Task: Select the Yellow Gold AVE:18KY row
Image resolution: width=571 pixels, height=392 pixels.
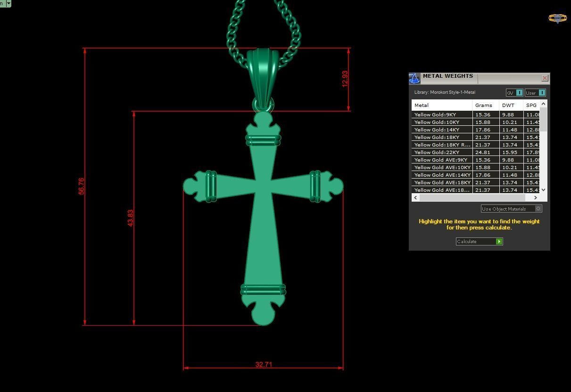Action: click(476, 183)
